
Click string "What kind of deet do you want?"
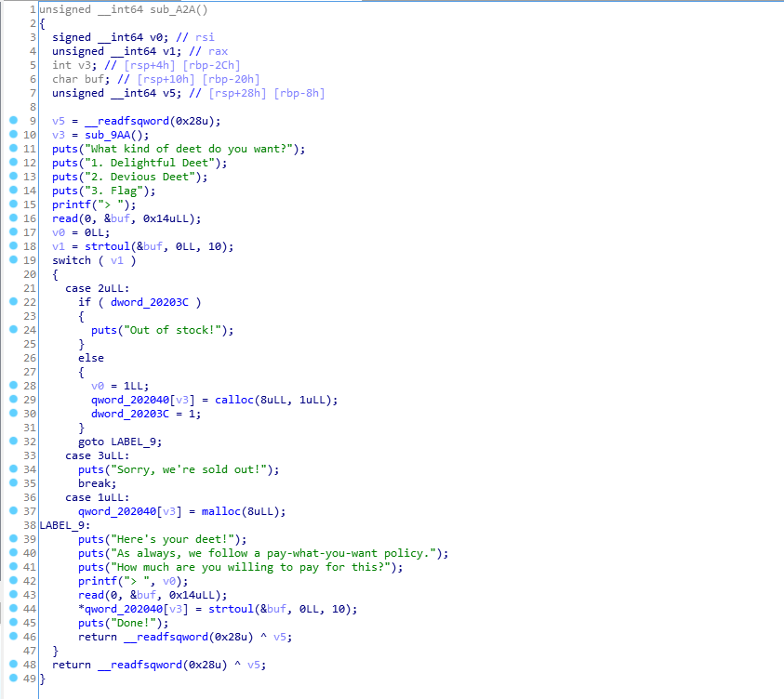tap(189, 149)
